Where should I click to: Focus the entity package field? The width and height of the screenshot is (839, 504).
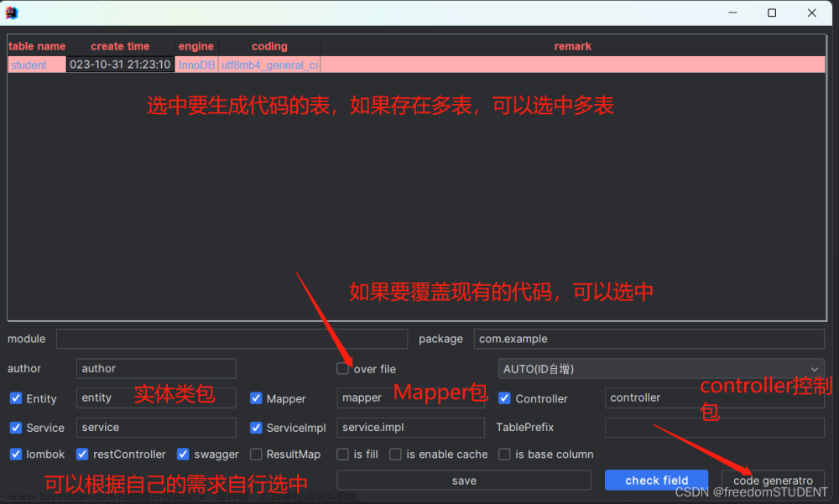tap(156, 397)
